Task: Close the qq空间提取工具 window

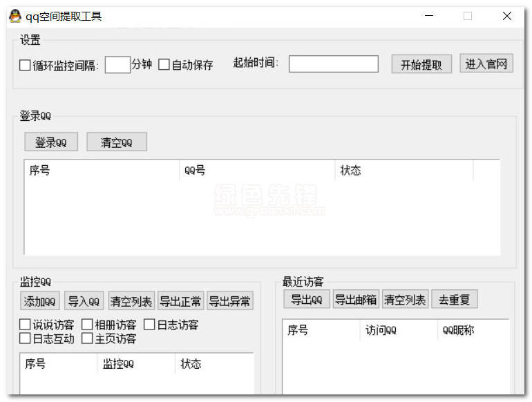Action: (x=507, y=16)
